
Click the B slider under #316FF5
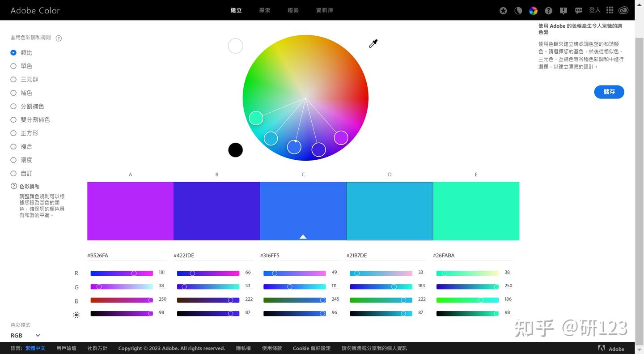click(x=294, y=300)
